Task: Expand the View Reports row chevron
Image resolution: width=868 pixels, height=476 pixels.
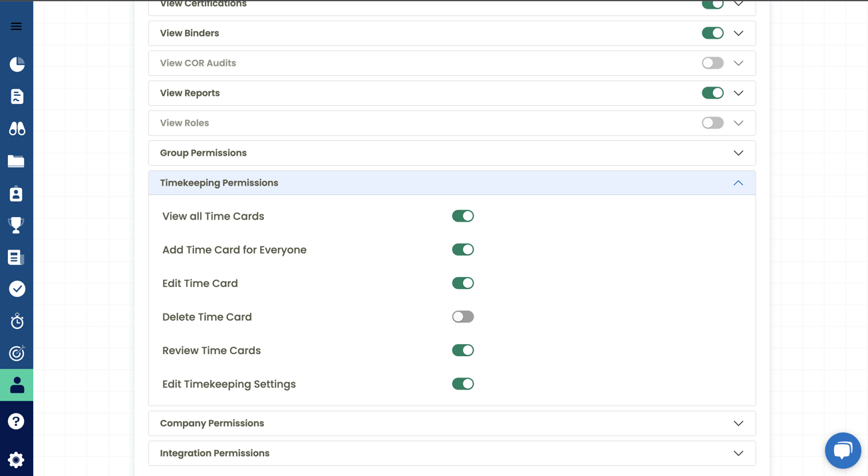Action: click(x=738, y=93)
